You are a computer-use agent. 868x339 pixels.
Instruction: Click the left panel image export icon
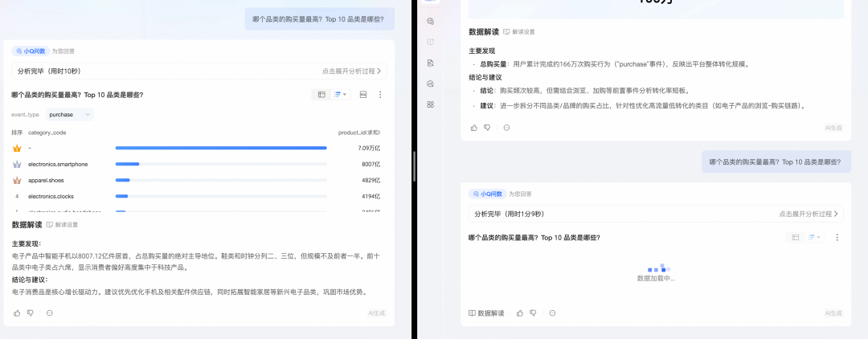[x=363, y=95]
